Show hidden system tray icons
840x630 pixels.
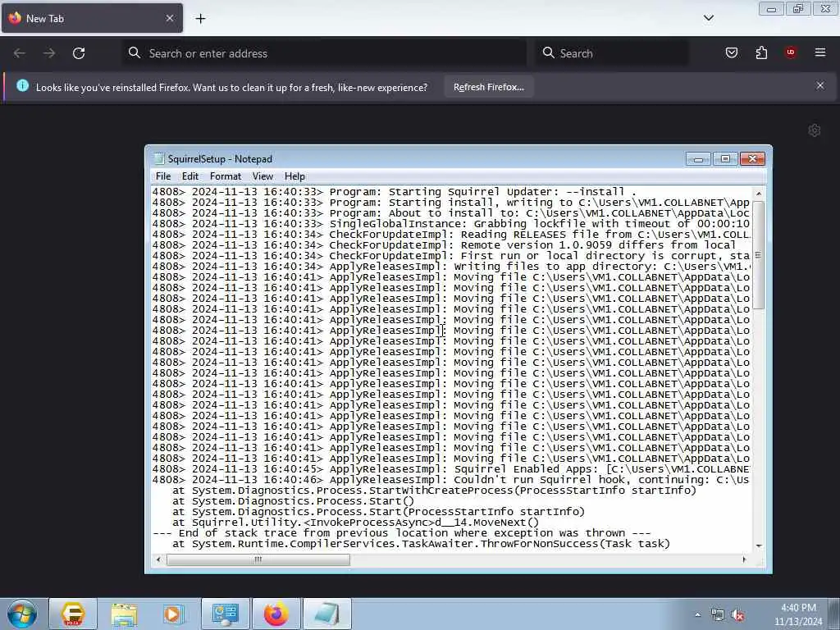coord(697,615)
